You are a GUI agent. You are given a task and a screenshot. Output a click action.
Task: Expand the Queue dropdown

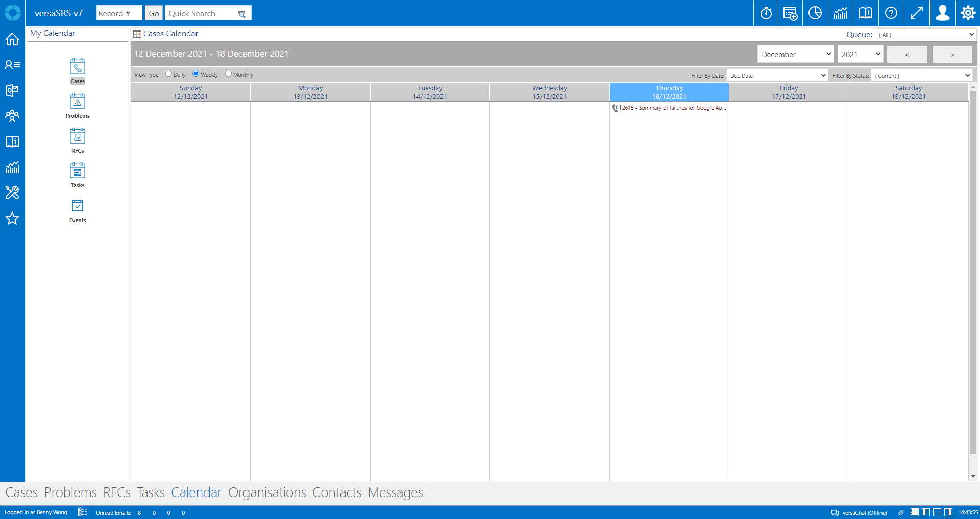926,35
